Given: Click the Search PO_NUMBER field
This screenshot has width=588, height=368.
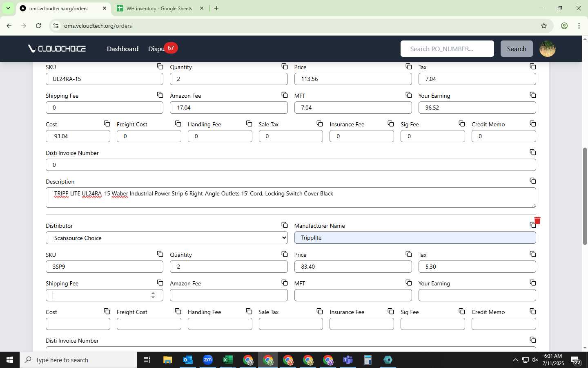Looking at the screenshot, I should (x=447, y=49).
